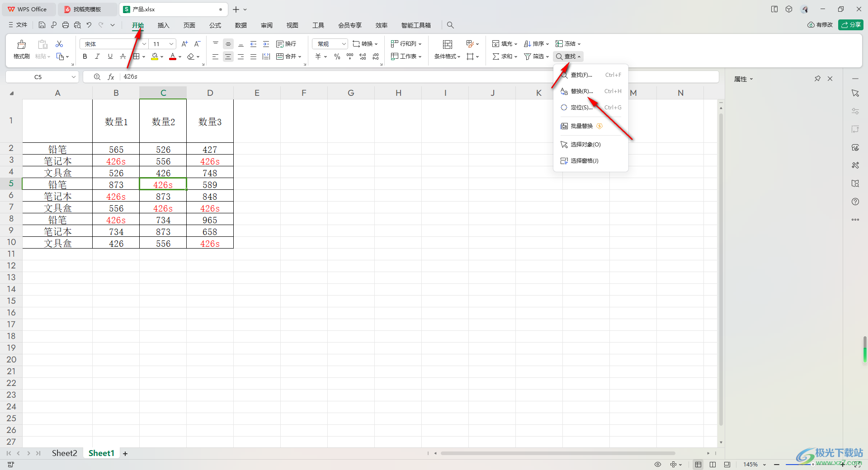This screenshot has width=868, height=470.
Task: Click the fx insert function icon
Action: 111,77
